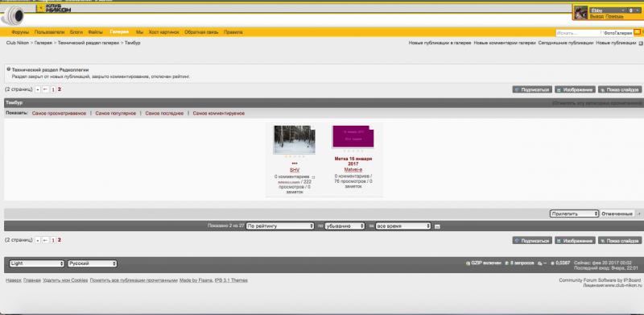The width and height of the screenshot is (644, 315).
Task: Click Пометить все публикации прочитанными link
Action: point(134,280)
